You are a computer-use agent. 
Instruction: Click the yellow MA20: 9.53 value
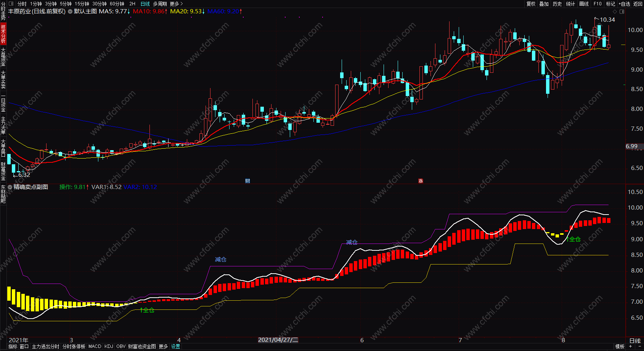point(188,11)
